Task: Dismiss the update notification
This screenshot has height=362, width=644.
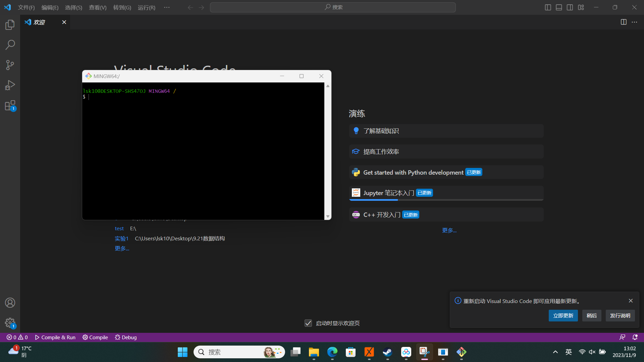Action: click(x=631, y=301)
